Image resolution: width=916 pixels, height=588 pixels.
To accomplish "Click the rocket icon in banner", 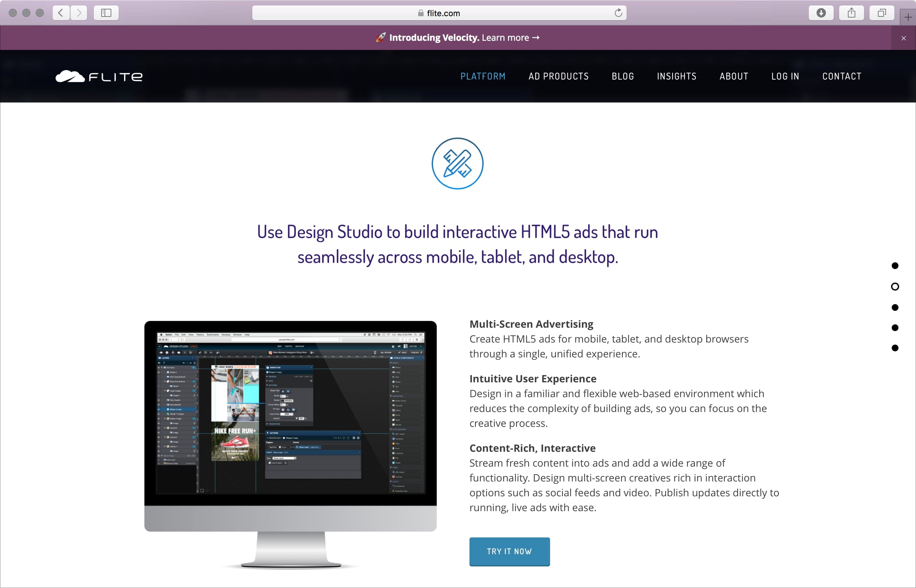I will (x=381, y=37).
